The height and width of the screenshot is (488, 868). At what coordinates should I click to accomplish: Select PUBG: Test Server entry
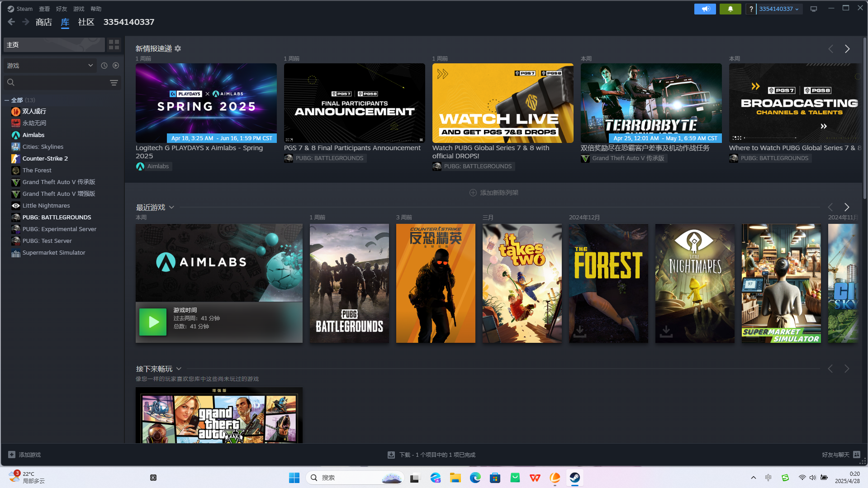tap(47, 241)
